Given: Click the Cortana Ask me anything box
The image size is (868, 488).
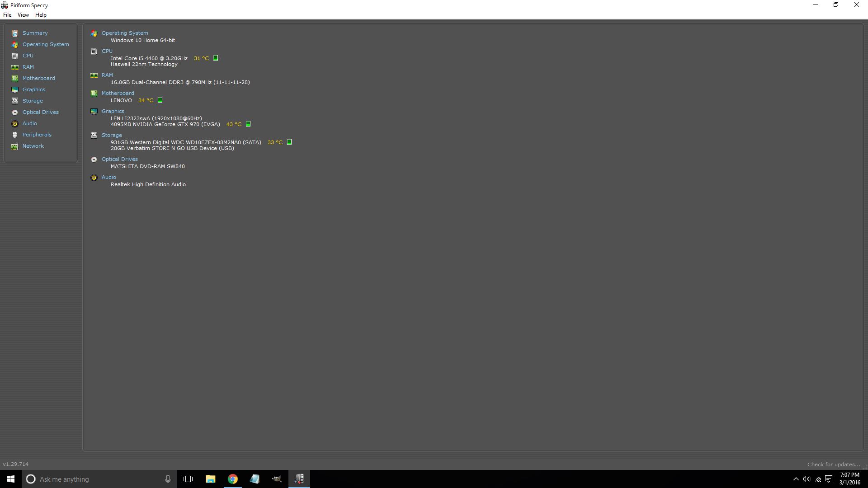Looking at the screenshot, I should click(x=99, y=479).
